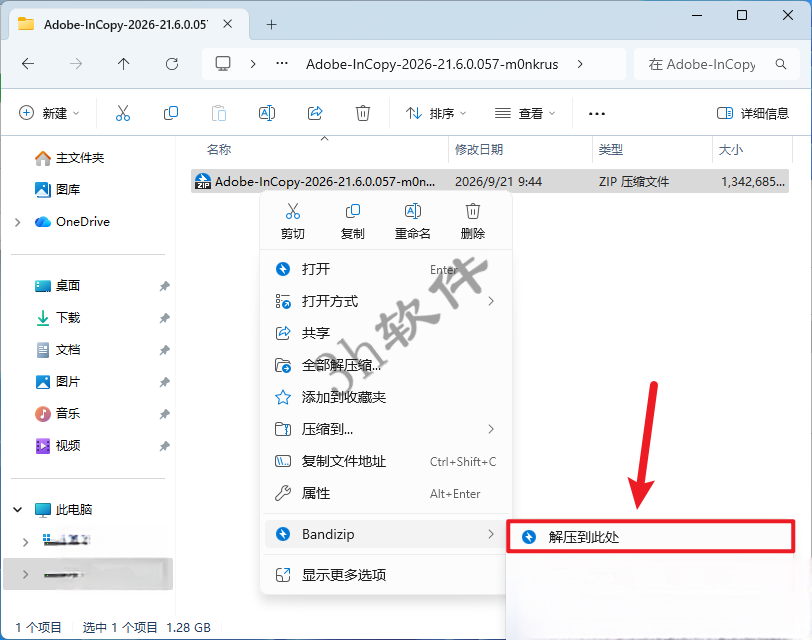Screen dimensions: 812x640
Task: Click the Paste icon in the toolbar
Action: pos(219,113)
